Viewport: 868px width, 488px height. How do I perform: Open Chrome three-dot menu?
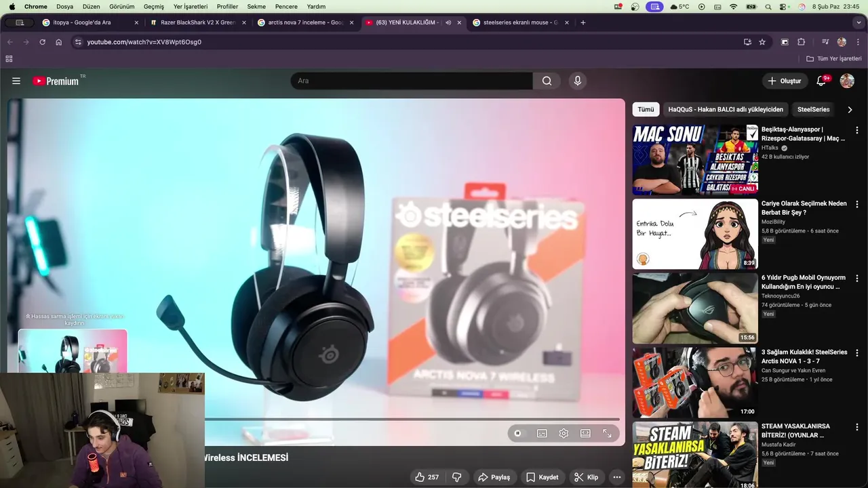858,42
